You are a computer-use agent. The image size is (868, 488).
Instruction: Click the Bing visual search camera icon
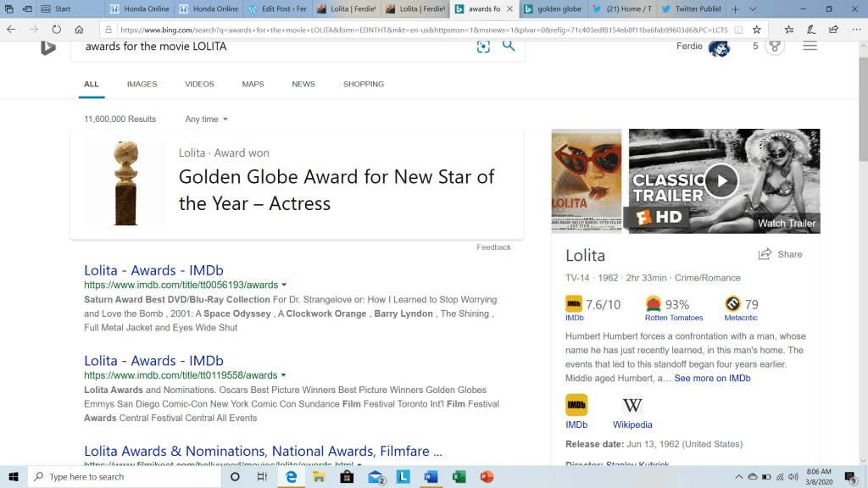(x=483, y=47)
